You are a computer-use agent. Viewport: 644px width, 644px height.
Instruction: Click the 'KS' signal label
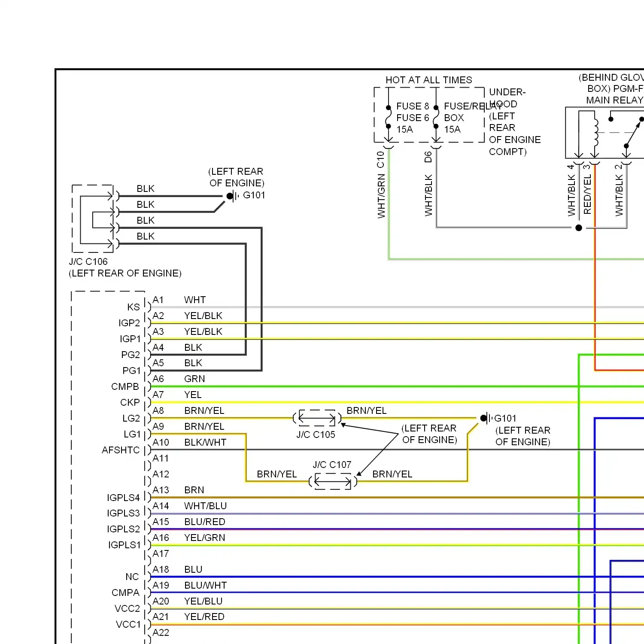pyautogui.click(x=134, y=307)
